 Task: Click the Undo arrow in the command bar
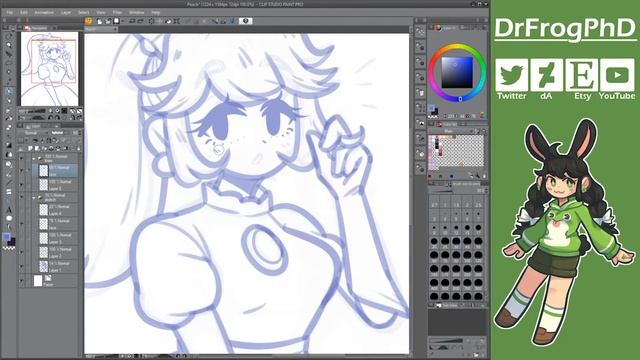click(x=132, y=21)
